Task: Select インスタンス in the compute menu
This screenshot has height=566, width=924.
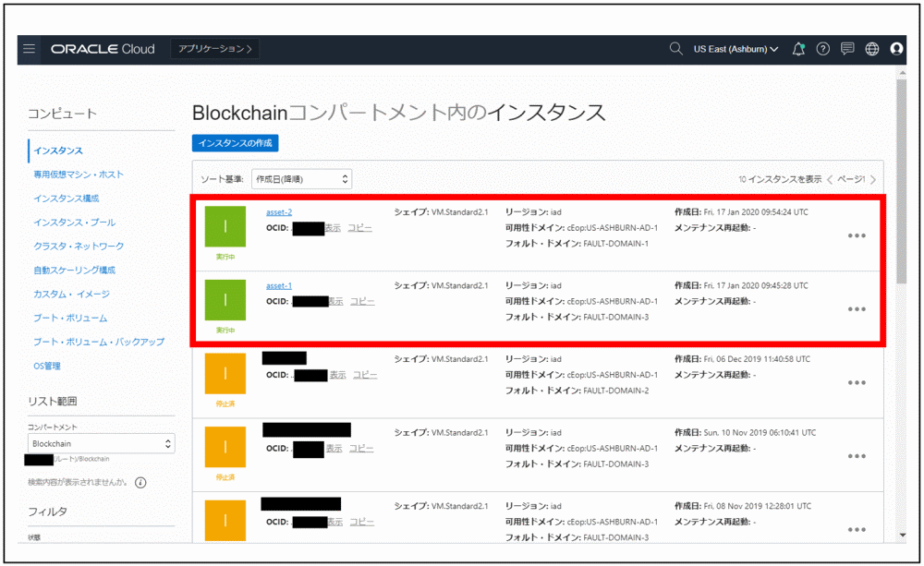Action: point(58,151)
